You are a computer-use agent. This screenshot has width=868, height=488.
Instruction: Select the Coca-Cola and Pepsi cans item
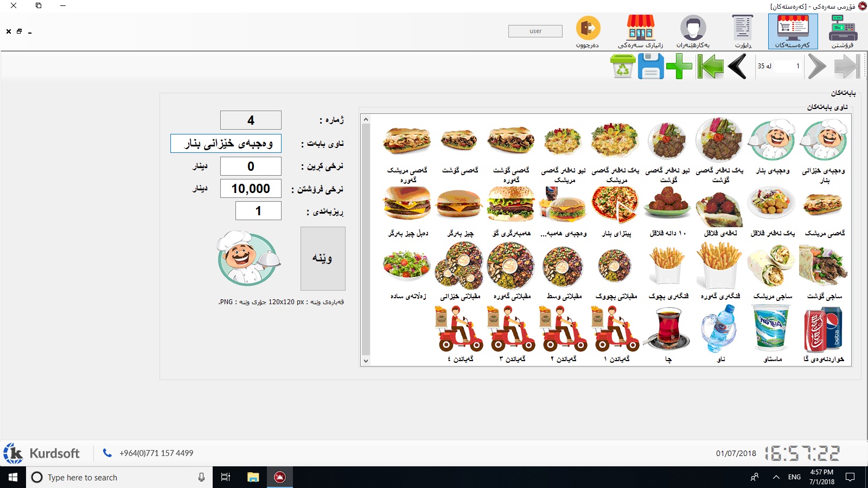[x=824, y=334]
